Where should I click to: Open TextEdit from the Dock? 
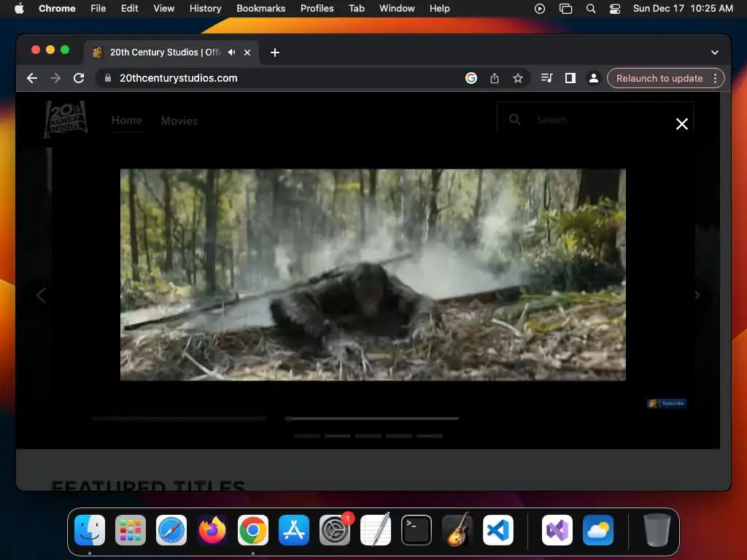pos(376,530)
